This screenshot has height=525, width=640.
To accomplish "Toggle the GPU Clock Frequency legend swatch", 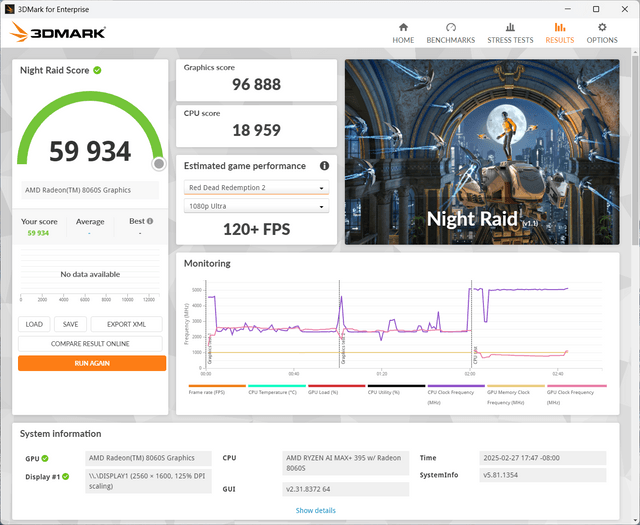I will (x=576, y=386).
